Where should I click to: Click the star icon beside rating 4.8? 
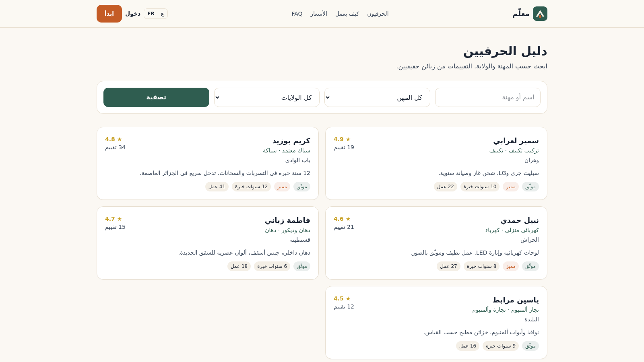click(120, 139)
